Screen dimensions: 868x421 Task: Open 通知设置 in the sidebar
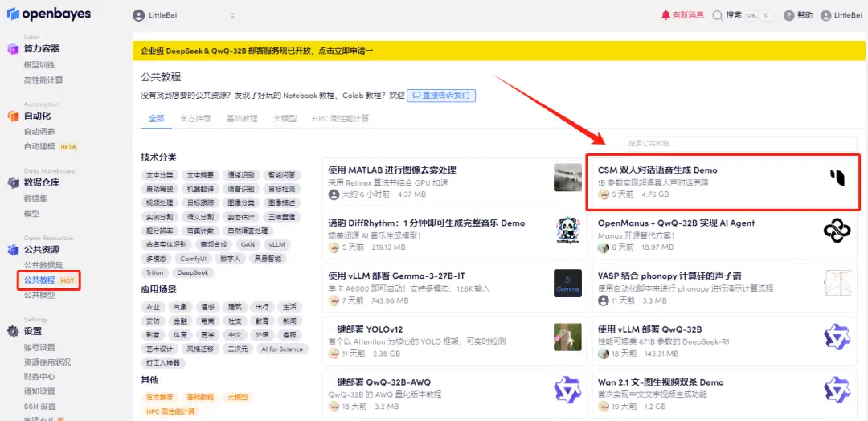click(x=39, y=392)
